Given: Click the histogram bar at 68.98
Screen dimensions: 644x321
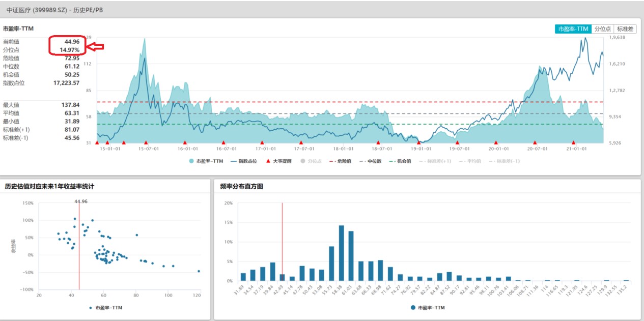Looking at the screenshot, I should point(380,271).
